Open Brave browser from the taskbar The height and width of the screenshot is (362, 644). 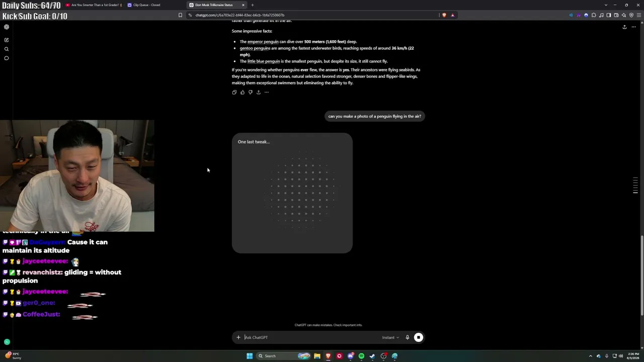pyautogui.click(x=328, y=356)
